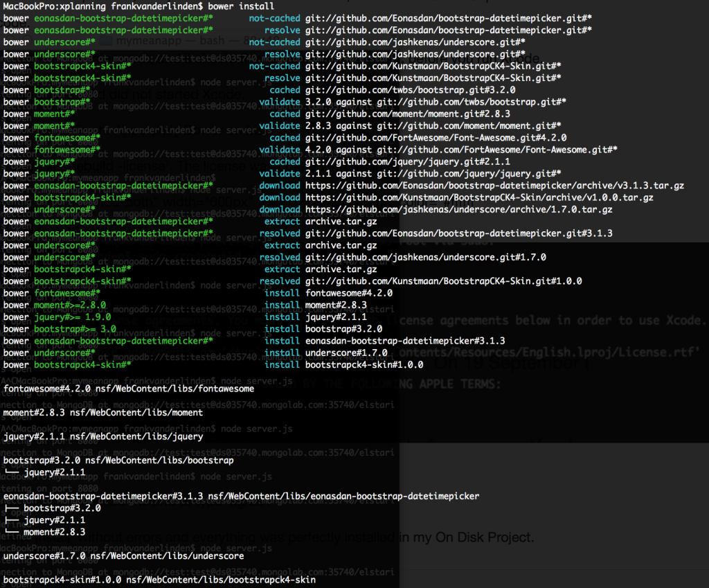The height and width of the screenshot is (588, 709).
Task: Click the cached URL "git://github.com/jquery/jquery.git#2.1.1"
Action: [x=408, y=162]
